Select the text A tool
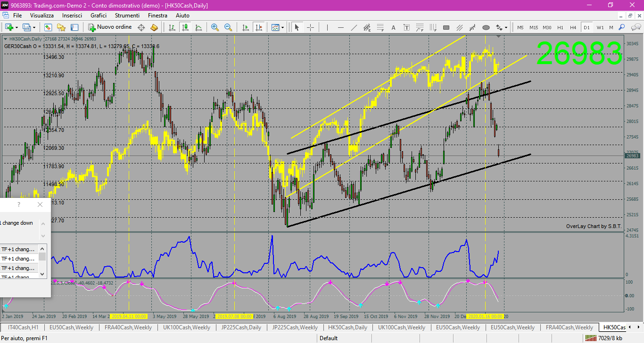This screenshot has width=644, height=343. (393, 27)
